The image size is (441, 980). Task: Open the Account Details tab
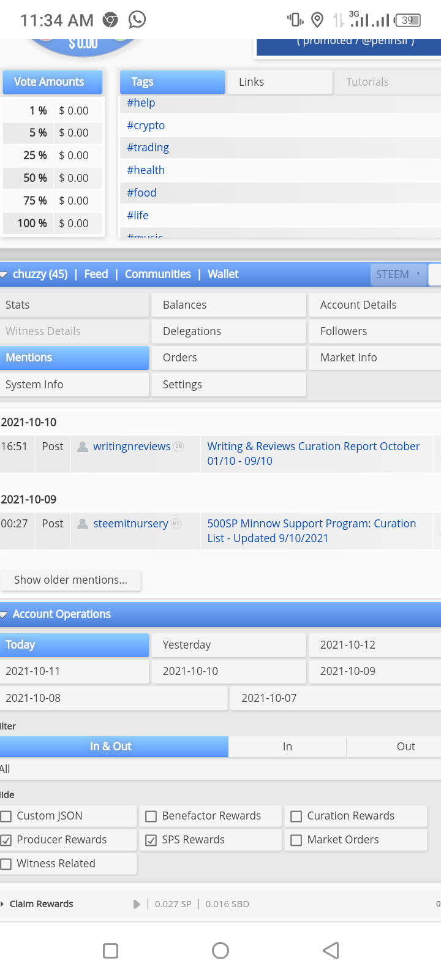click(375, 305)
